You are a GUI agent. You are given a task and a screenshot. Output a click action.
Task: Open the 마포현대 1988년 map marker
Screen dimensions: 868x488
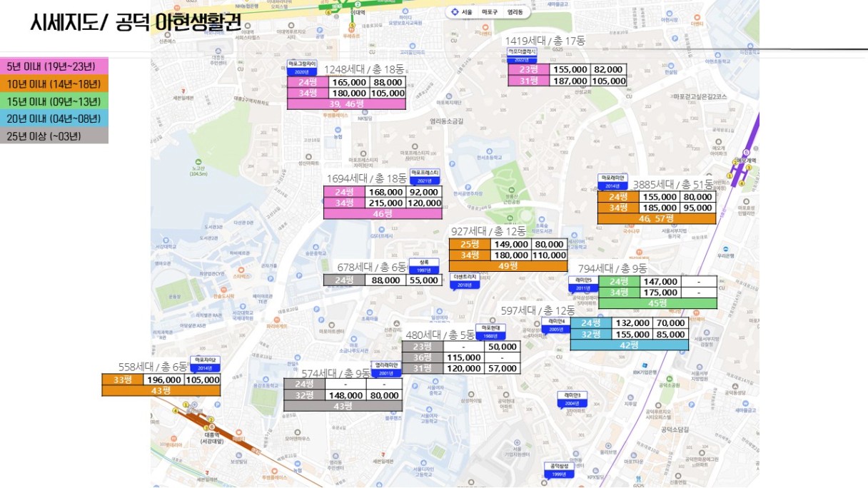pyautogui.click(x=489, y=332)
